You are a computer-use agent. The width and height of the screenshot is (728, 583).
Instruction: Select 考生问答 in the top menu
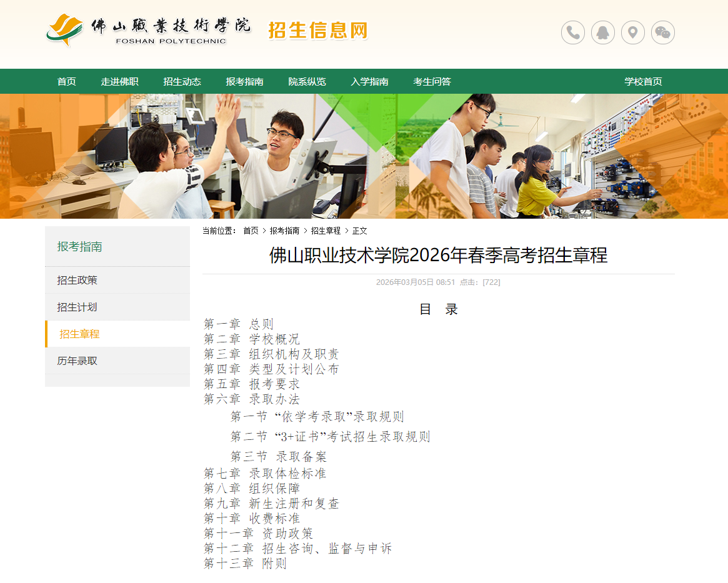point(432,81)
